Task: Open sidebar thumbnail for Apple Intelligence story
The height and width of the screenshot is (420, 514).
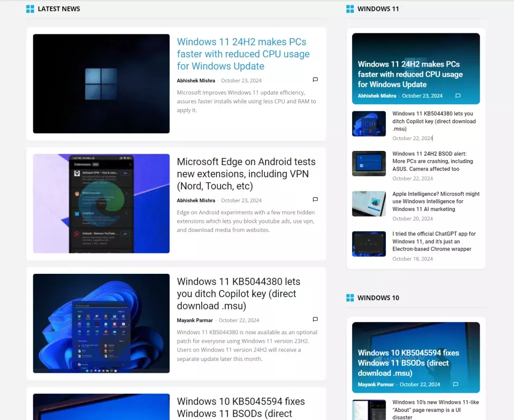Action: coord(369,204)
